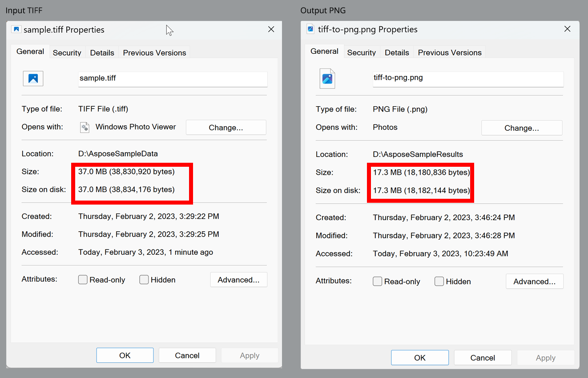Click the sample.tiff file icon
Screen dimensions: 588x378
[33, 78]
